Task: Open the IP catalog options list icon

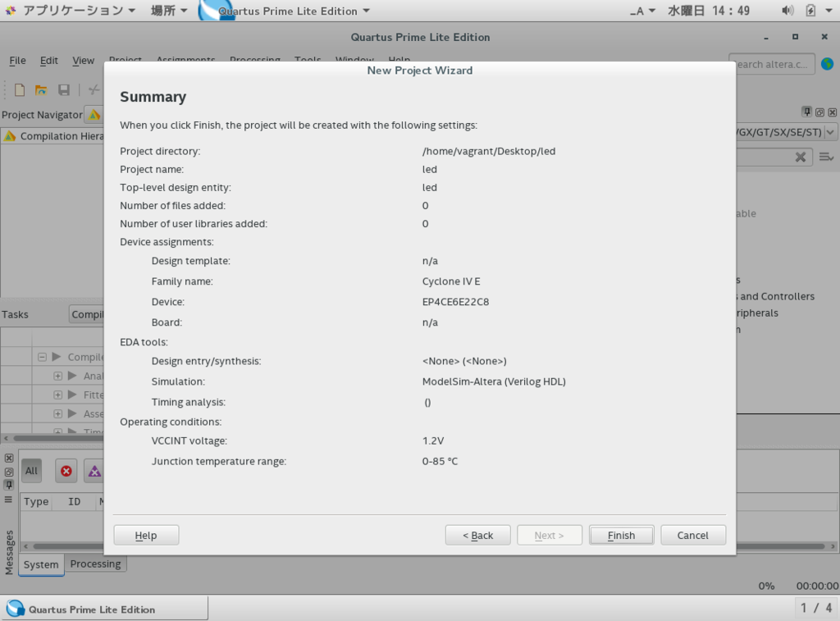Action: point(826,157)
